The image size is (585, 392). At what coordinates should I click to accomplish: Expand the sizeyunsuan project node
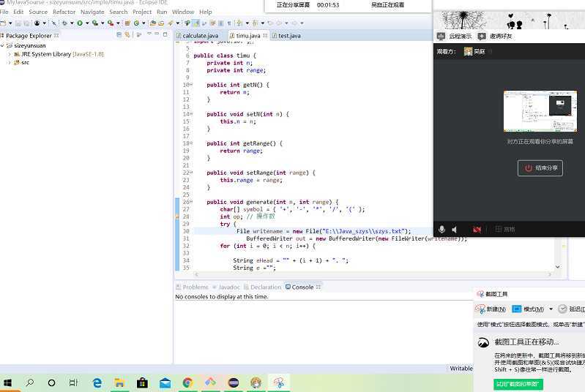tap(3, 45)
